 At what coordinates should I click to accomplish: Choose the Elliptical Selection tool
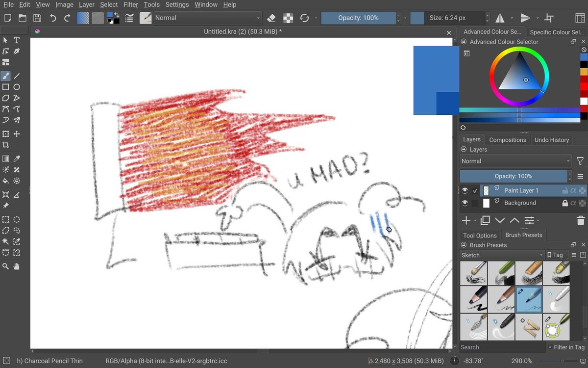[x=17, y=219]
